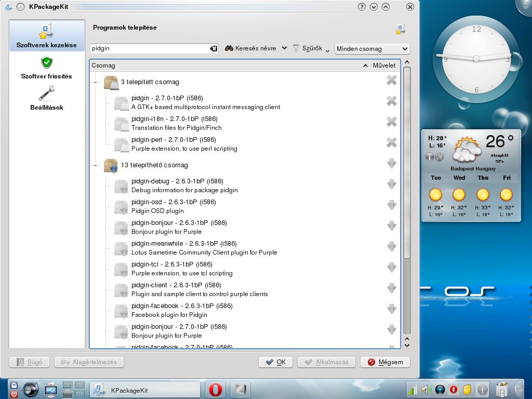Click the Súgó help button

point(30,362)
